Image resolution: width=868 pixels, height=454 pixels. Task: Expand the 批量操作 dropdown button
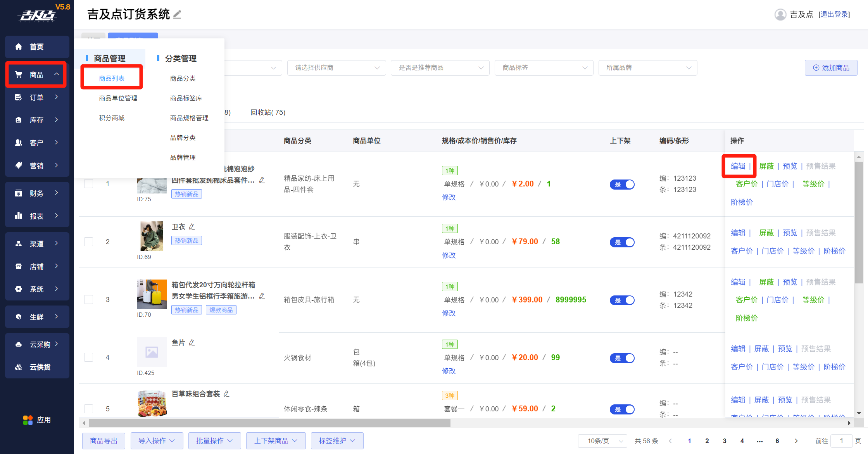tap(214, 441)
